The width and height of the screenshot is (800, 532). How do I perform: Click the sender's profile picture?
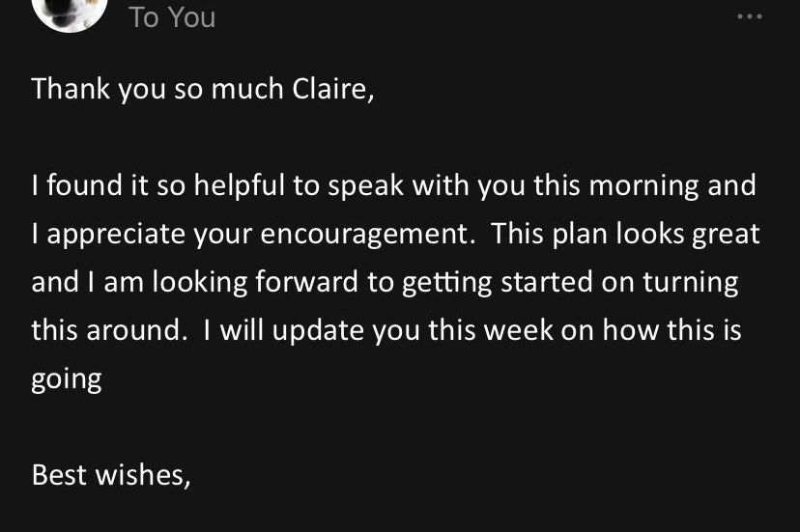[x=70, y=12]
